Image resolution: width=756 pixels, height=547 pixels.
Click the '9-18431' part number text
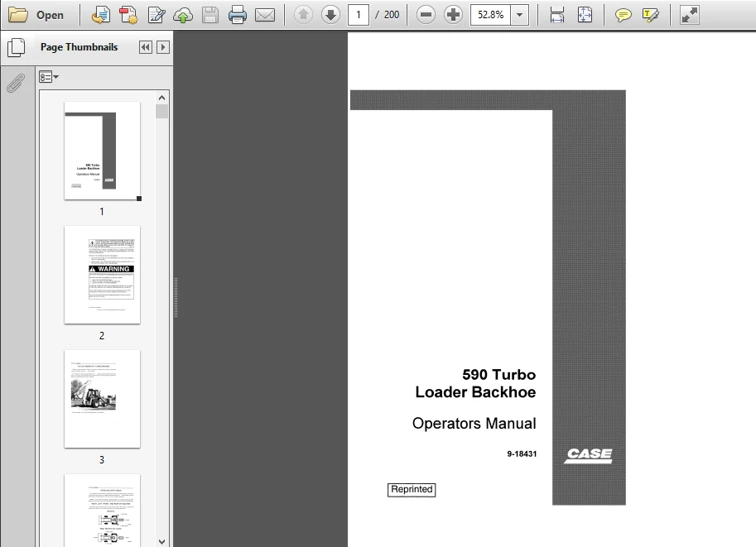click(522, 454)
